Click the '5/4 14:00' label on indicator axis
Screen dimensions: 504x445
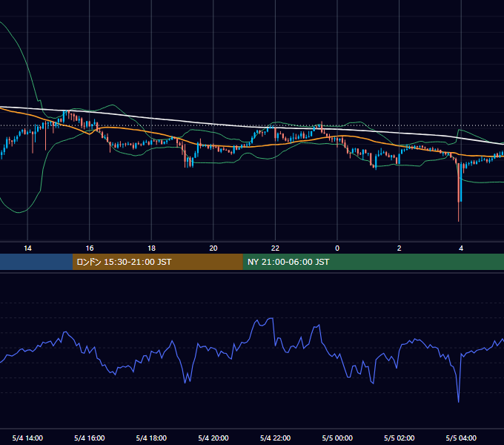pyautogui.click(x=27, y=438)
